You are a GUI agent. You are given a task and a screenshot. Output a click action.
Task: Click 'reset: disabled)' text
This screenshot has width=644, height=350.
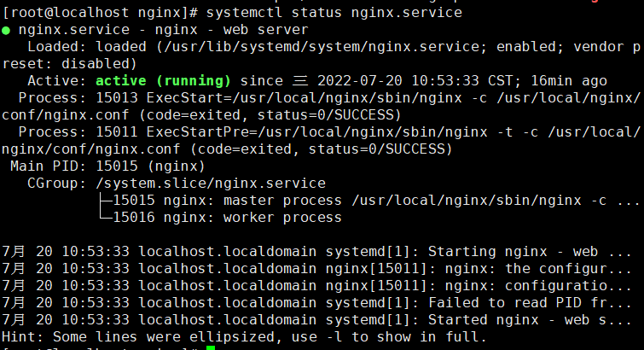69,64
